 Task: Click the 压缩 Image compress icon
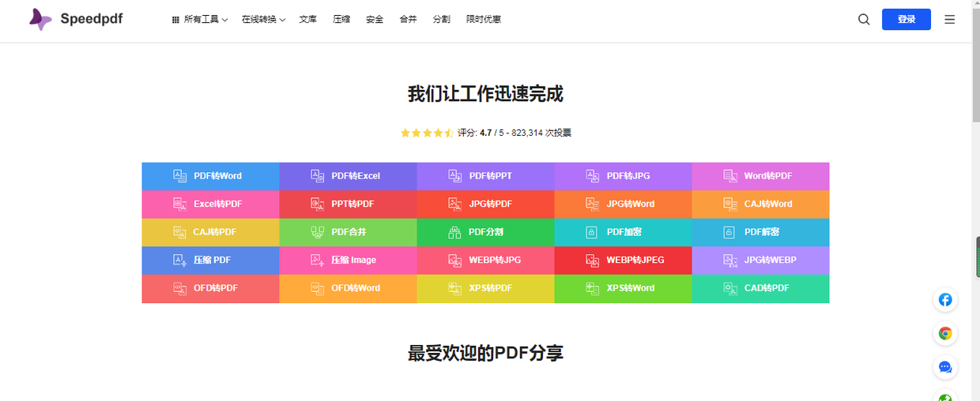[x=318, y=260]
